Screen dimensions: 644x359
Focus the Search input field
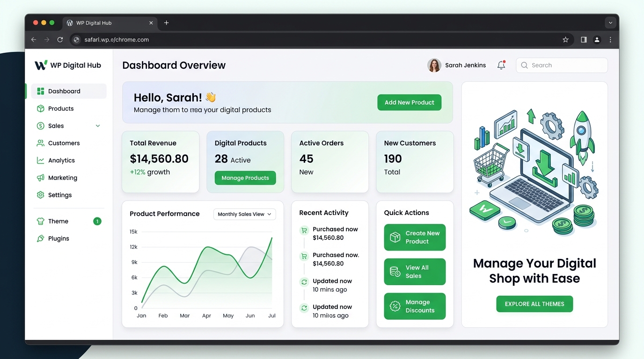pyautogui.click(x=562, y=65)
